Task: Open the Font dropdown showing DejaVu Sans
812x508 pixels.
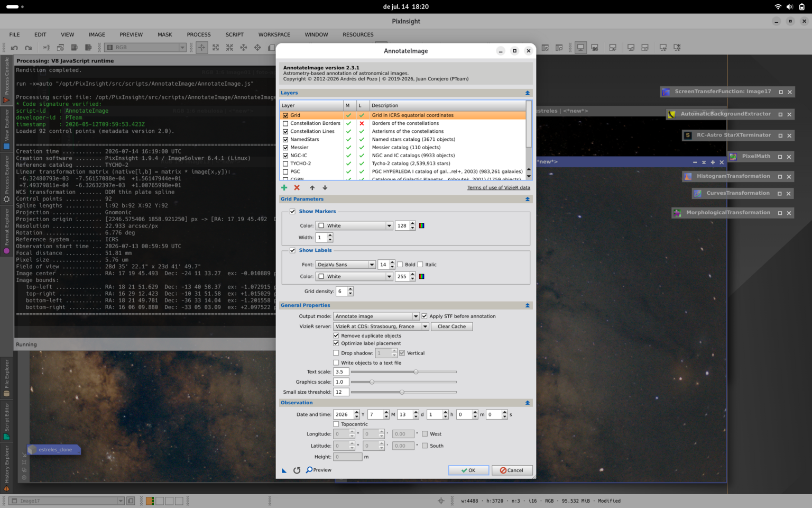Action: pyautogui.click(x=345, y=265)
